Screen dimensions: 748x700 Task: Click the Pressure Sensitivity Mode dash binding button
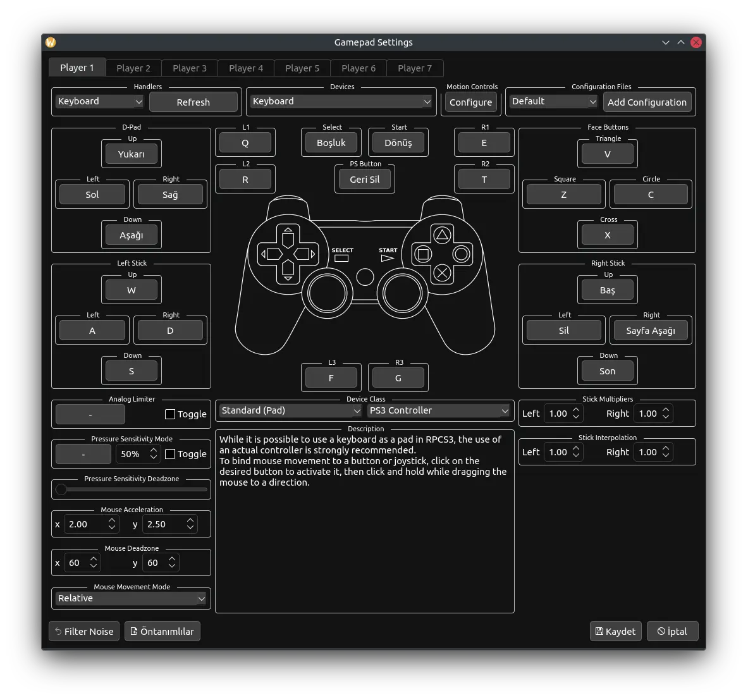click(83, 454)
